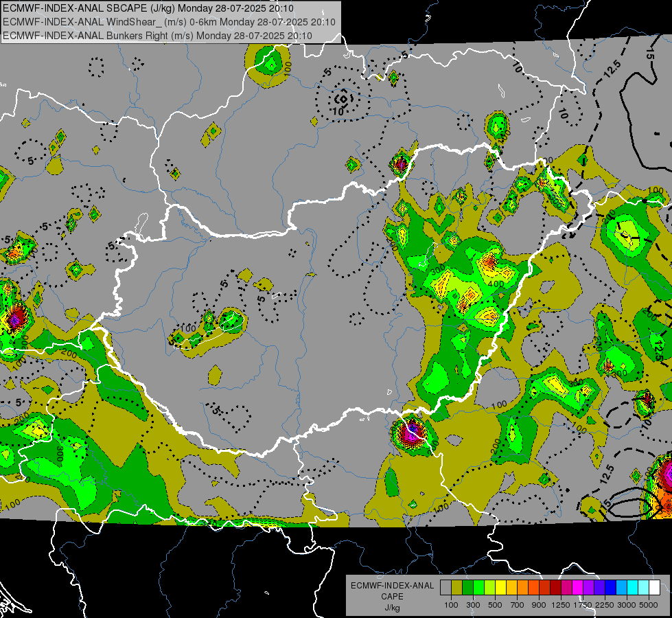Screen dimensions: 672x618
Task: Select the purple swatch after 1750
Action: click(589, 588)
